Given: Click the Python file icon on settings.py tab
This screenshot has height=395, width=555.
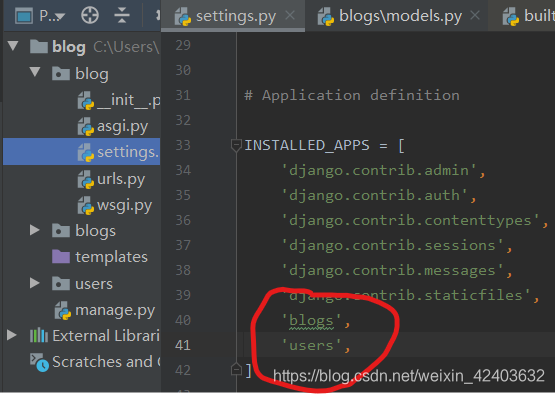Looking at the screenshot, I should pos(183,17).
